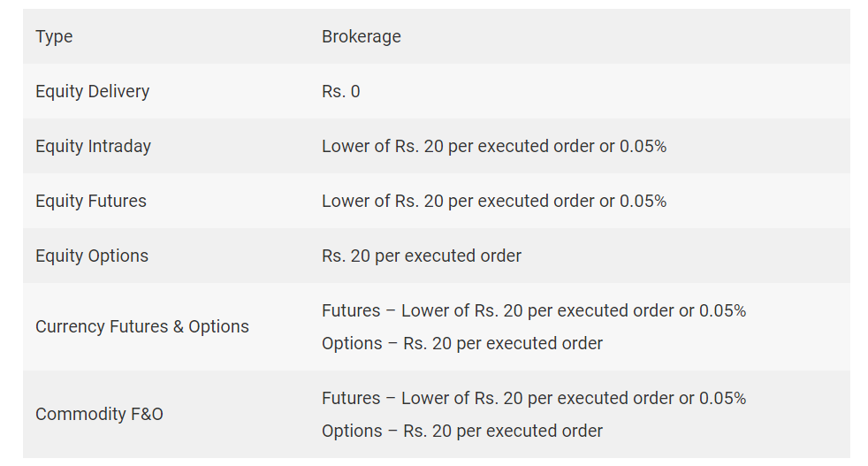Select the Equity Futures row label

[x=91, y=201]
